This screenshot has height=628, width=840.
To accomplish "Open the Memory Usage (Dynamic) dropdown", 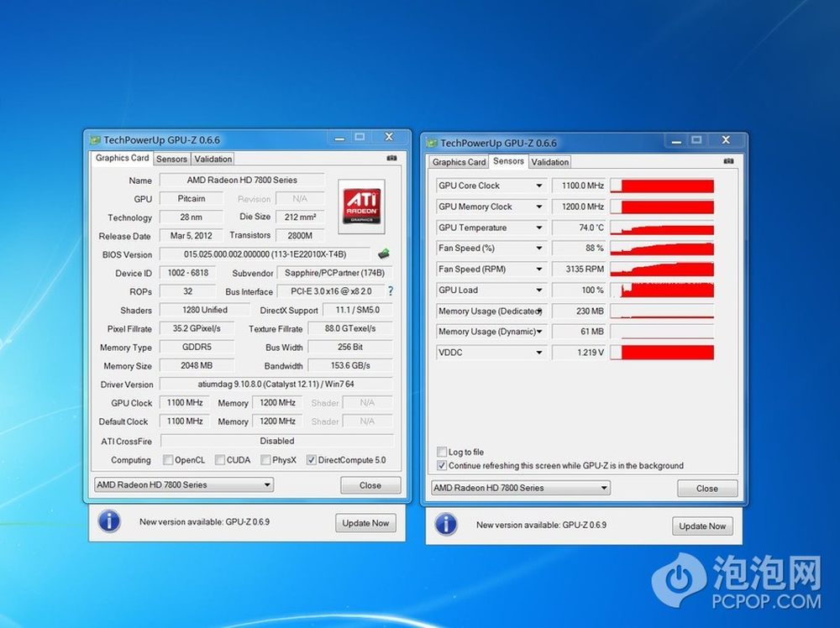I will pyautogui.click(x=539, y=332).
